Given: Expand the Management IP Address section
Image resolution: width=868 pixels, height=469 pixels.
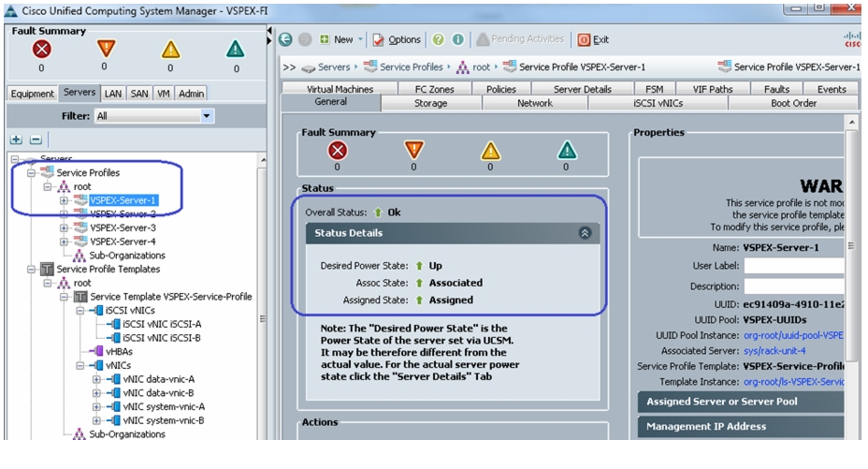Looking at the screenshot, I should click(x=741, y=426).
